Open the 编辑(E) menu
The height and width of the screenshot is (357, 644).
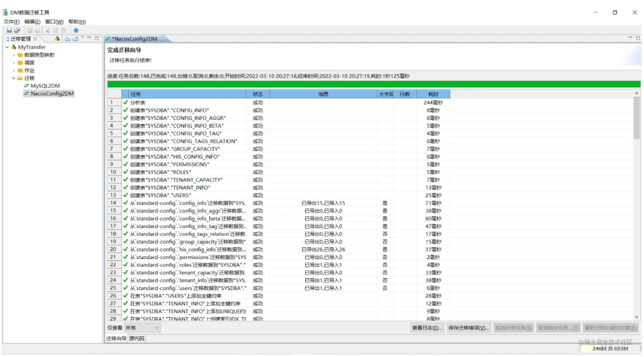[x=32, y=21]
